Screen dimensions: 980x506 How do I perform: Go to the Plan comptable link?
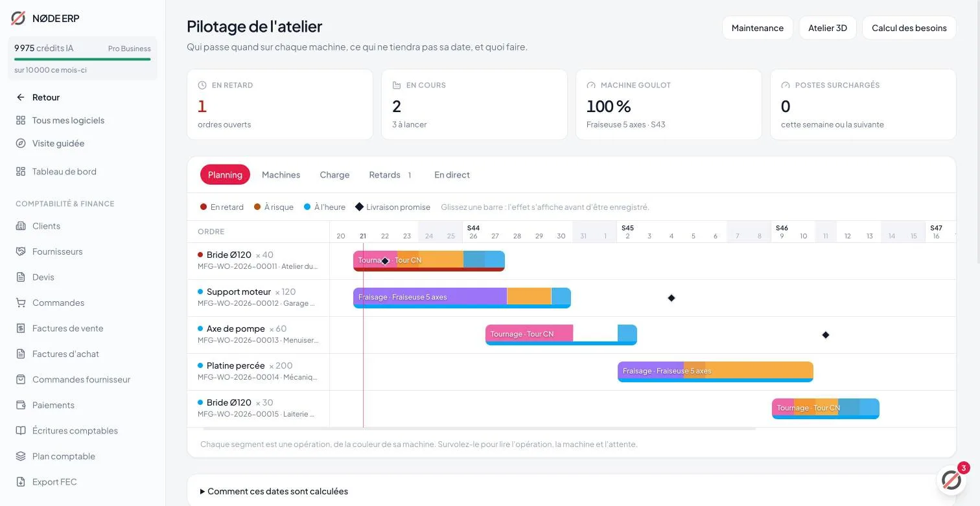click(64, 456)
